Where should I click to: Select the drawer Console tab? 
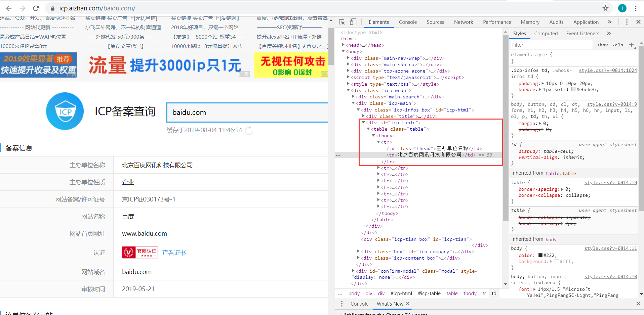pyautogui.click(x=359, y=304)
